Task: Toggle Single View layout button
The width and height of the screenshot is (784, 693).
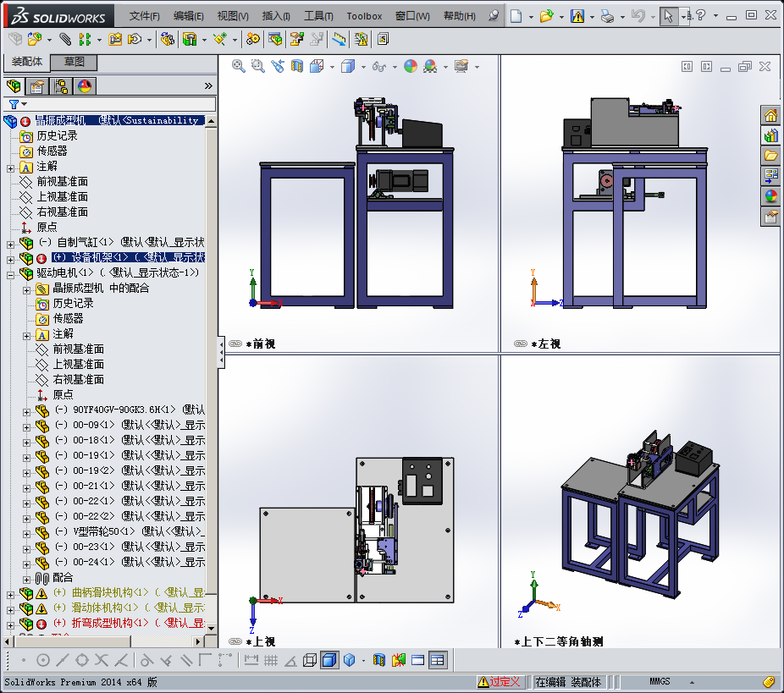Action: (x=418, y=661)
